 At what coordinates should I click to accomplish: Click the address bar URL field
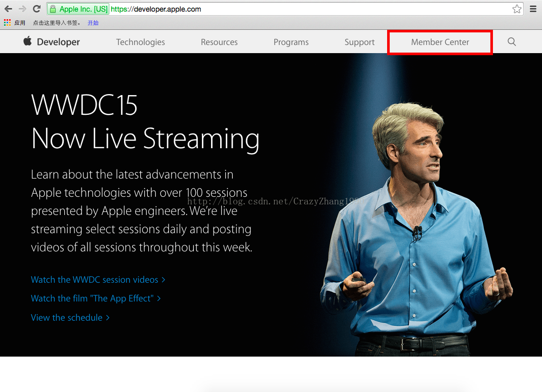pyautogui.click(x=304, y=9)
